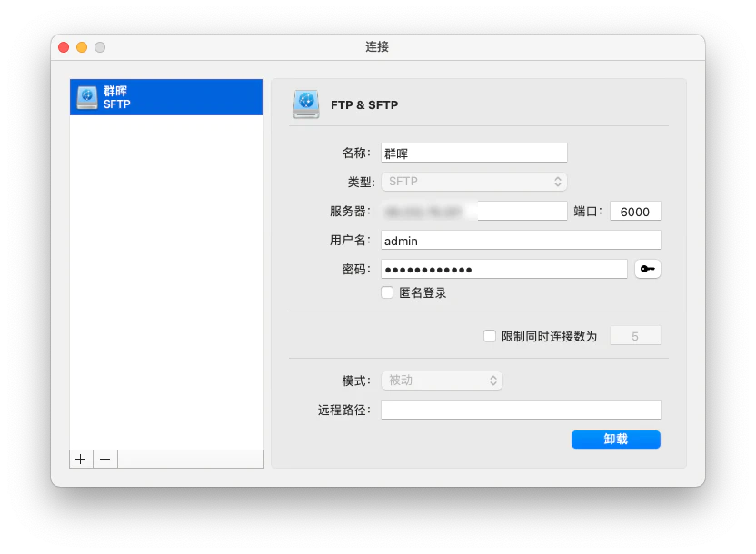Screen dimensions: 756x554
Task: Reveal the password using the key icon
Action: pyautogui.click(x=648, y=269)
